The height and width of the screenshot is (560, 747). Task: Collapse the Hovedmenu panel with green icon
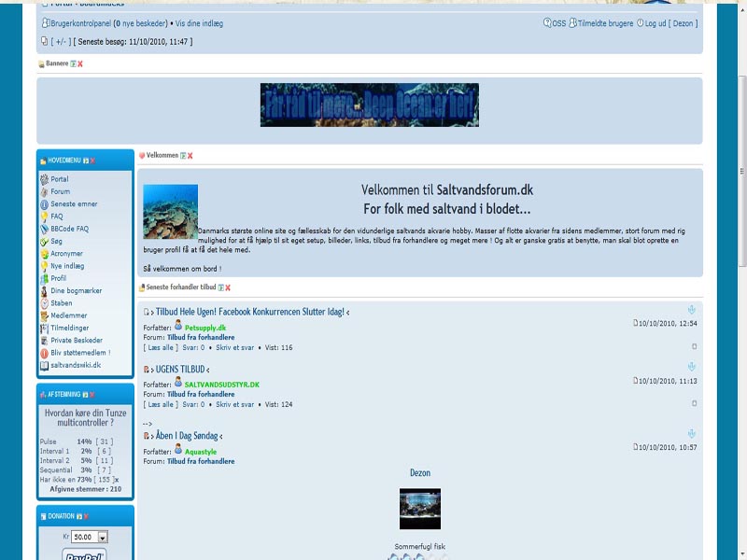(85, 161)
